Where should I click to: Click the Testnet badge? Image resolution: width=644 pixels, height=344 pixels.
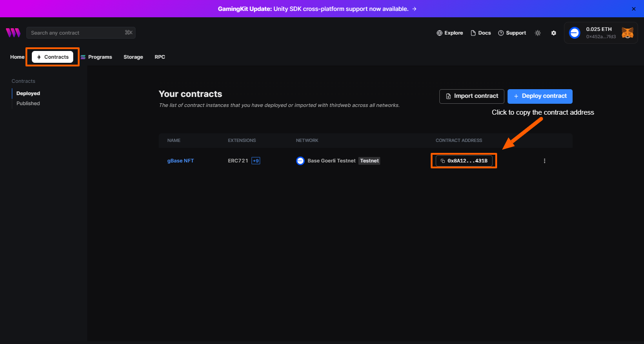[x=369, y=161]
